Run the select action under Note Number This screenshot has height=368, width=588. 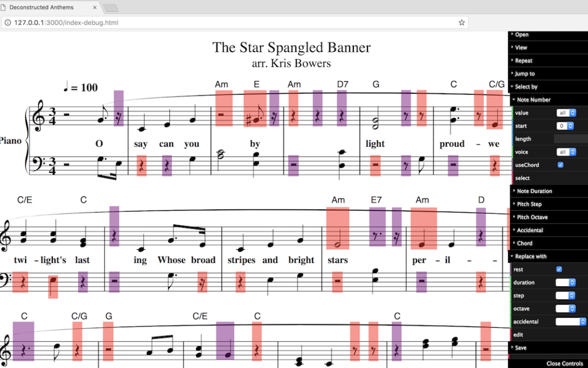click(x=549, y=178)
